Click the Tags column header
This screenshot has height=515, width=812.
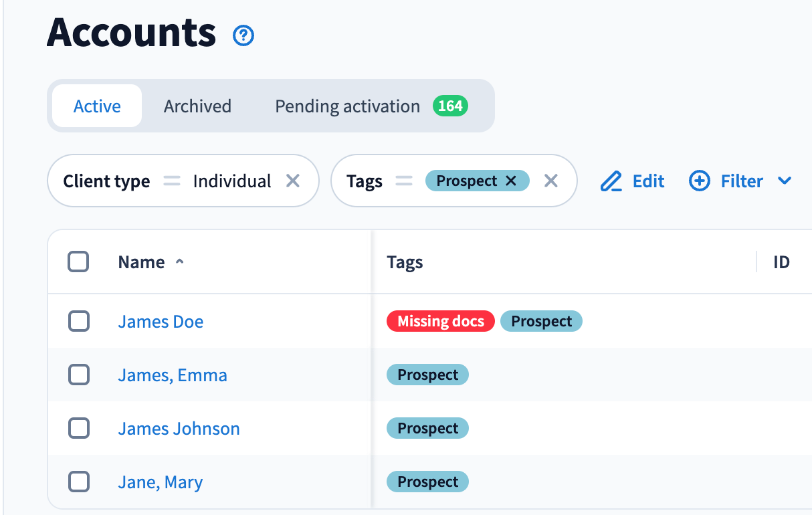tap(405, 262)
